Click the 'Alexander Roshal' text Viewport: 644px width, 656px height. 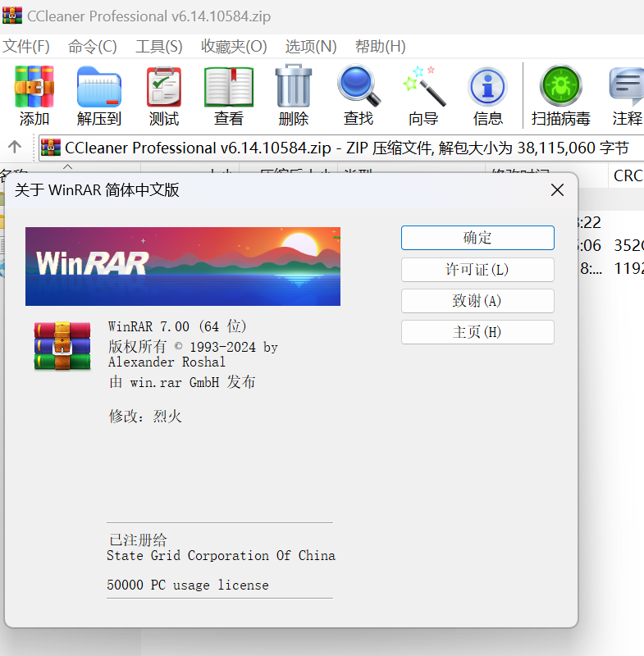click(167, 362)
